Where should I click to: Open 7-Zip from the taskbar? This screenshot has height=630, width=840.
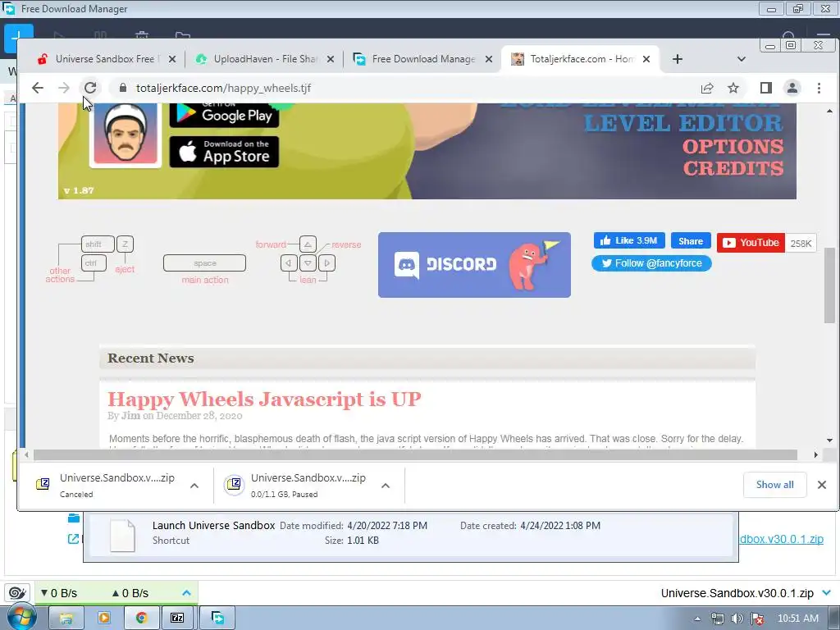tap(177, 618)
